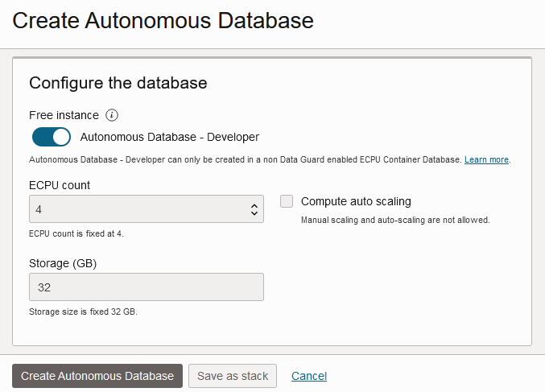Click the Compute auto scaling label text
Viewport: 545px width, 392px height.
tap(356, 201)
